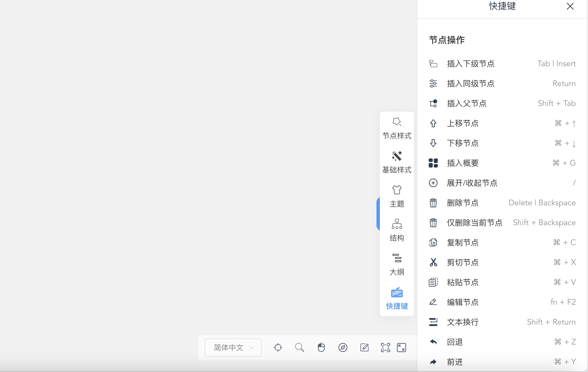
Task: Enter fullscreen using the expand arrows icon
Action: click(x=401, y=347)
